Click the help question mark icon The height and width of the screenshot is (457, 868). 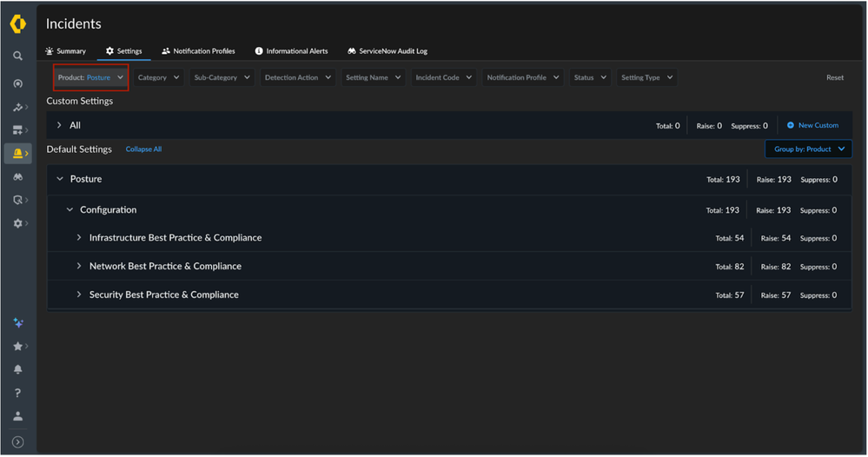[x=17, y=393]
